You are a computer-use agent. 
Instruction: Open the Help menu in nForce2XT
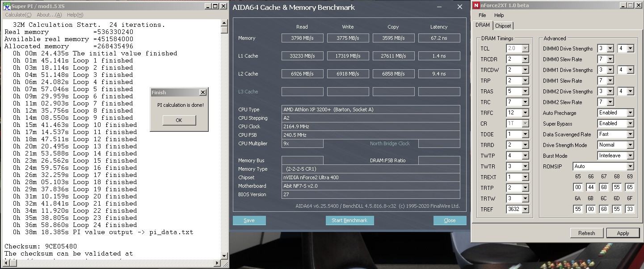click(499, 15)
